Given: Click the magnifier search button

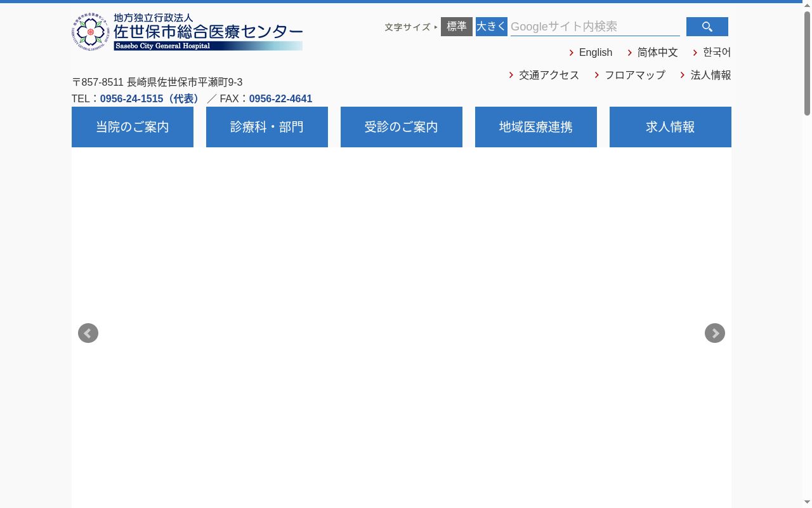Looking at the screenshot, I should [707, 27].
